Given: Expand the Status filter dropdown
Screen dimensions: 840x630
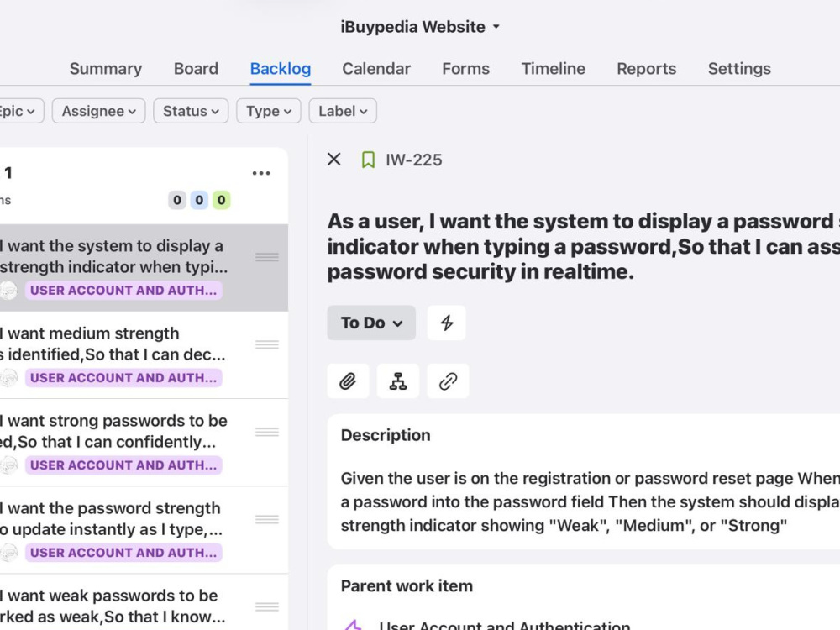Looking at the screenshot, I should (x=191, y=111).
